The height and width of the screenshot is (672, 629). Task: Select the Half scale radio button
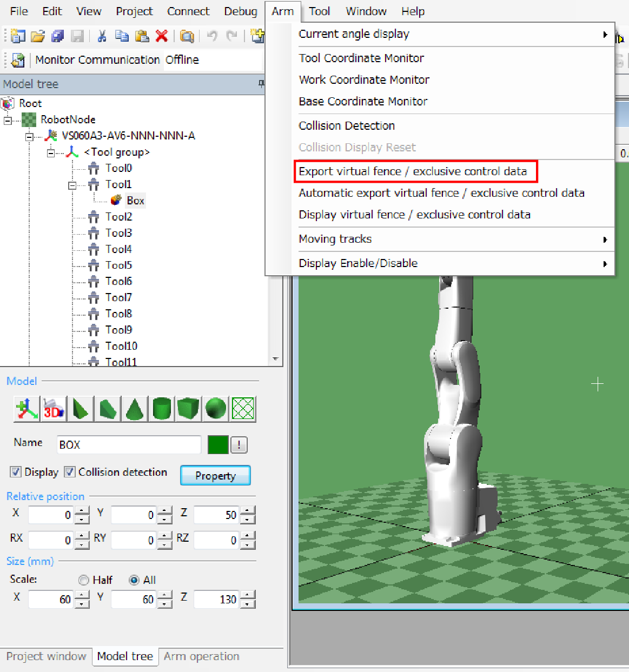84,580
